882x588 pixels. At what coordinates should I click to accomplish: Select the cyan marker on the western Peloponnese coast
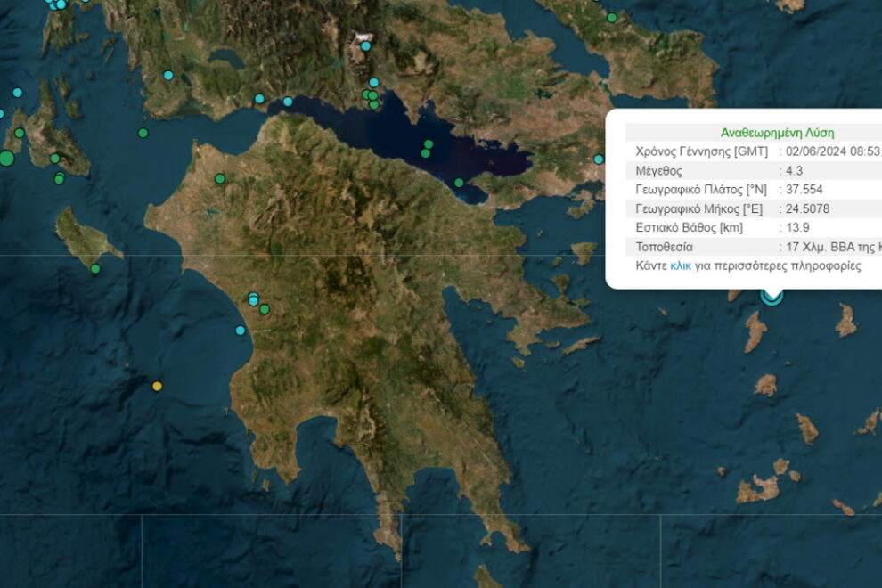[x=241, y=331]
